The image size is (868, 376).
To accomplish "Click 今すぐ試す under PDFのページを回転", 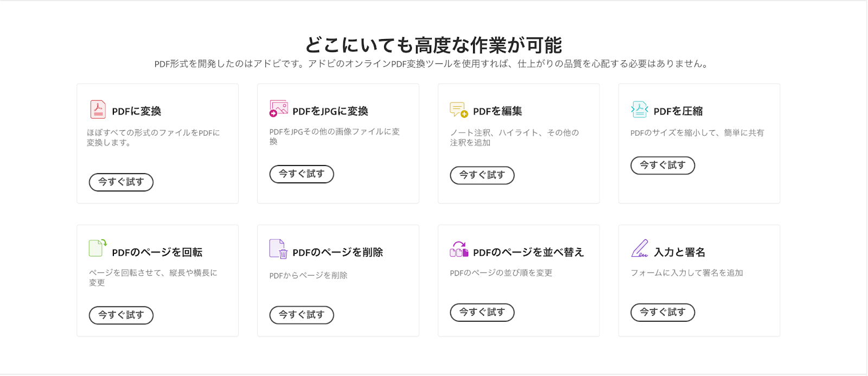I will coord(121,315).
